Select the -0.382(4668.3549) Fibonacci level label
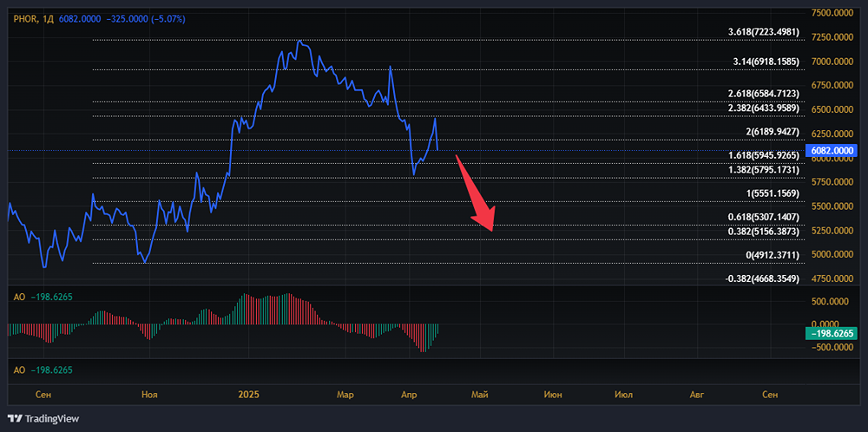This screenshot has width=868, height=432. point(763,278)
